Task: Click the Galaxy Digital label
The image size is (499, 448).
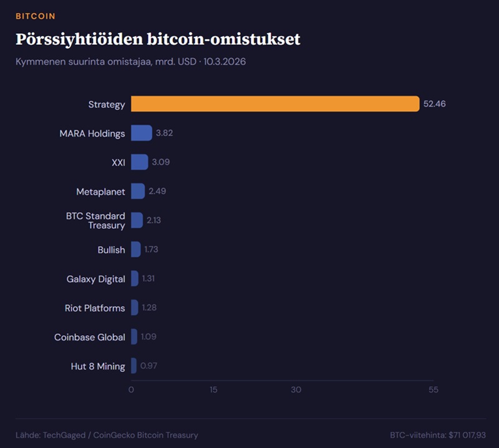Action: (x=95, y=279)
